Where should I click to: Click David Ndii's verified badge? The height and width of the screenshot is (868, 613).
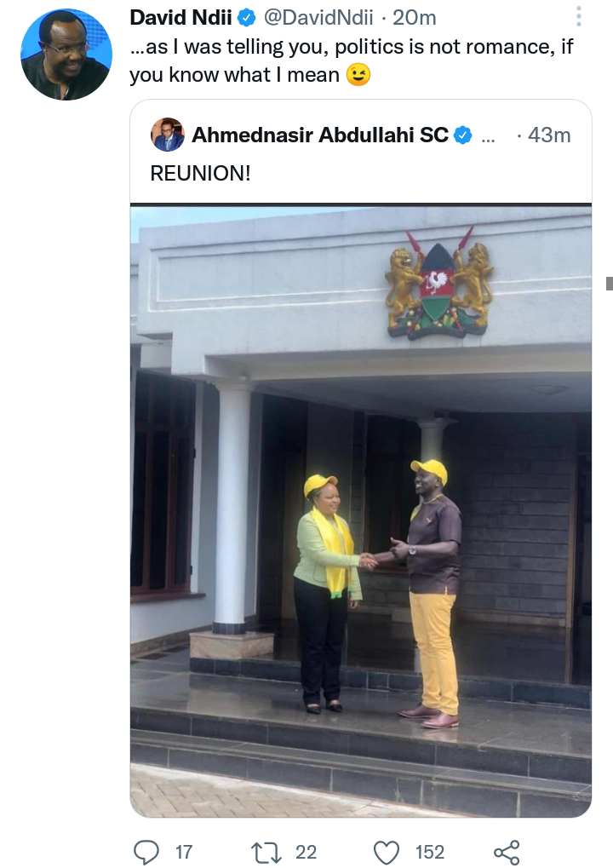click(246, 18)
